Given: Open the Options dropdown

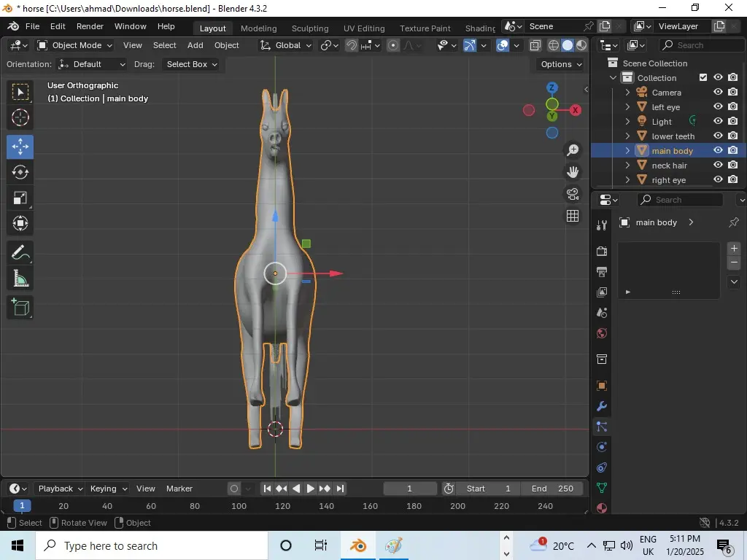Looking at the screenshot, I should click(561, 64).
